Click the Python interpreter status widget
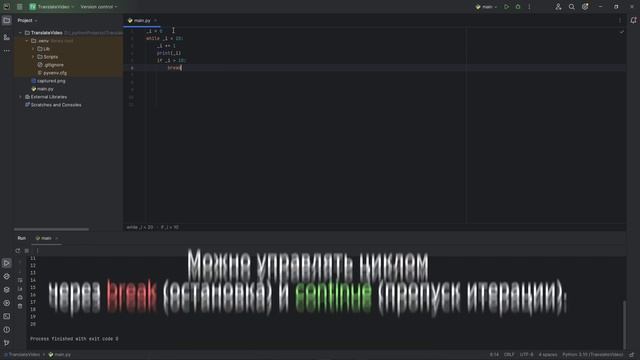The width and height of the screenshot is (640, 360). tap(593, 355)
